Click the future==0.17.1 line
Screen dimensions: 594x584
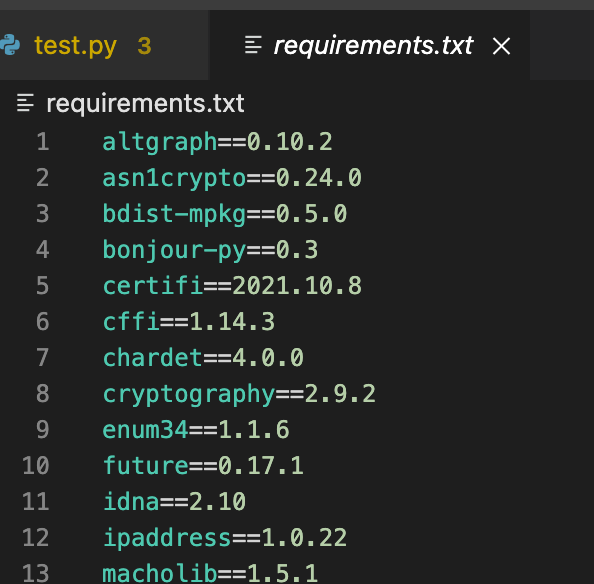[203, 466]
